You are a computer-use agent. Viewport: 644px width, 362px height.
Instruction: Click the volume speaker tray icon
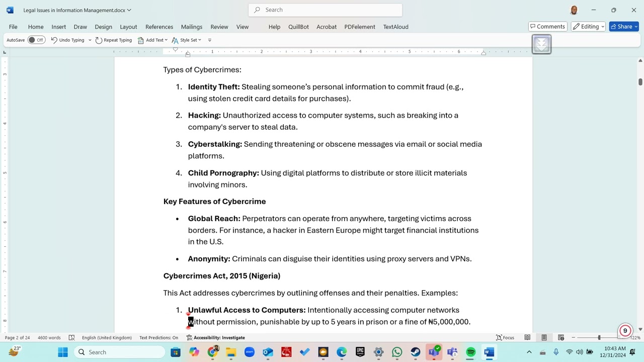click(580, 352)
